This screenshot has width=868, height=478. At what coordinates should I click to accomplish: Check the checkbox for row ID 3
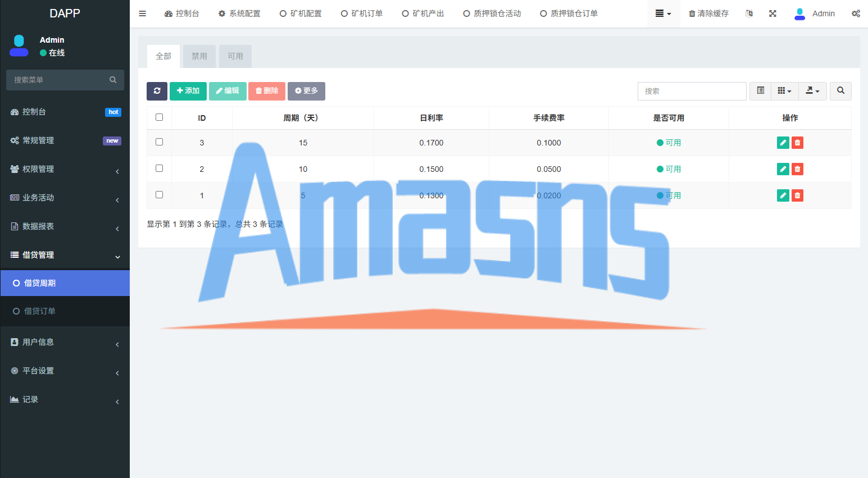(x=159, y=142)
